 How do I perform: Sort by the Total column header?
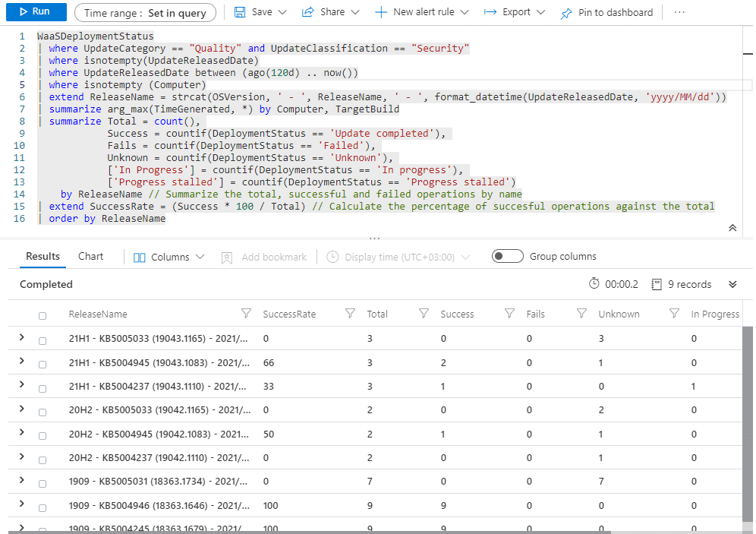tap(377, 314)
